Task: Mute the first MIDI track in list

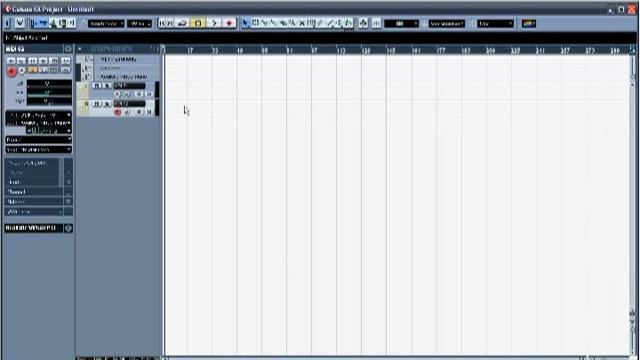Action: tap(97, 86)
